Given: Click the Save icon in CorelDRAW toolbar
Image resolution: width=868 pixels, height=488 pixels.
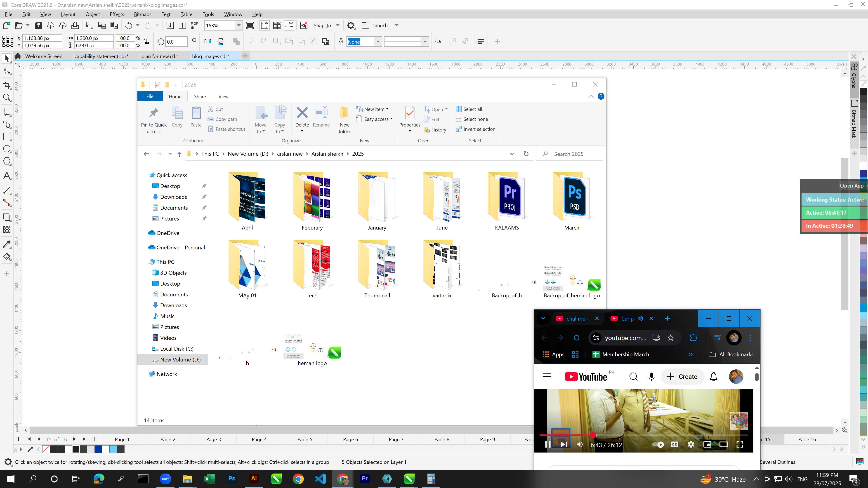Looking at the screenshot, I should 38,25.
